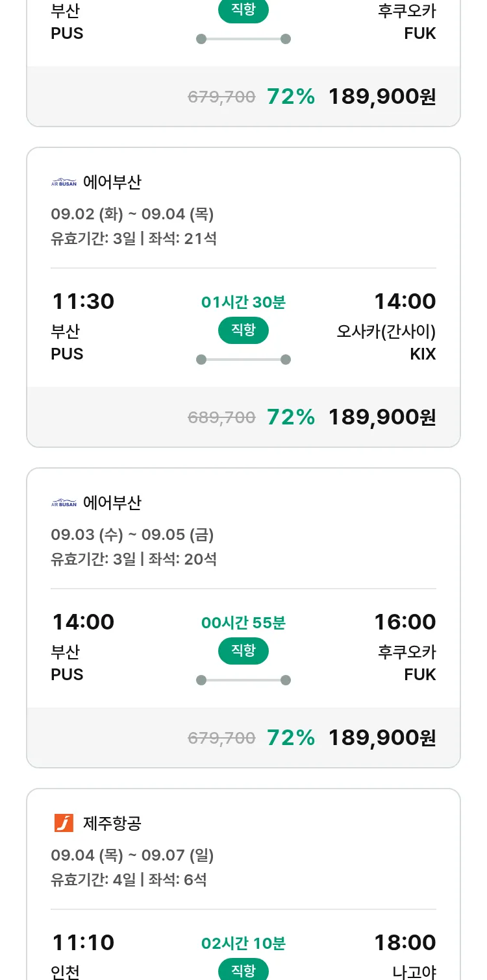The width and height of the screenshot is (487, 980).
Task: Tap the 72% discount label beside 689,700
Action: (x=290, y=417)
